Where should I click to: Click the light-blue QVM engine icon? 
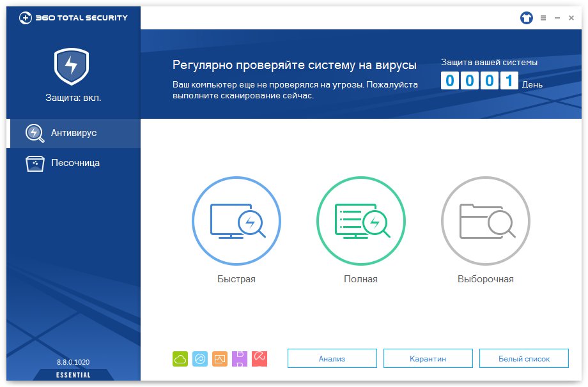200,358
